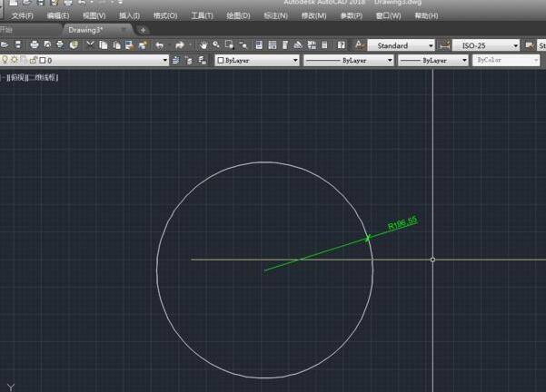Image resolution: width=546 pixels, height=392 pixels.
Task: Click the Cut scissors icon
Action: [x=90, y=44]
